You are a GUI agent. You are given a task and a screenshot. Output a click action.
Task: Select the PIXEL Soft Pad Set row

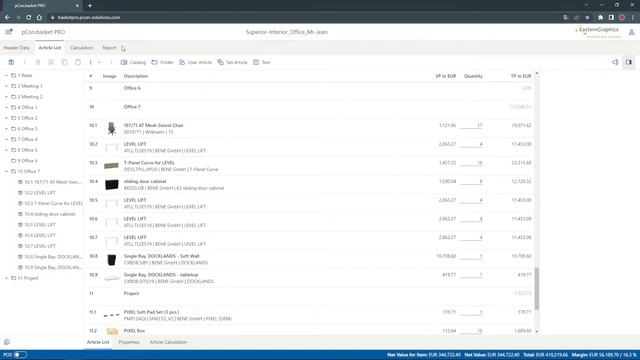coord(310,315)
